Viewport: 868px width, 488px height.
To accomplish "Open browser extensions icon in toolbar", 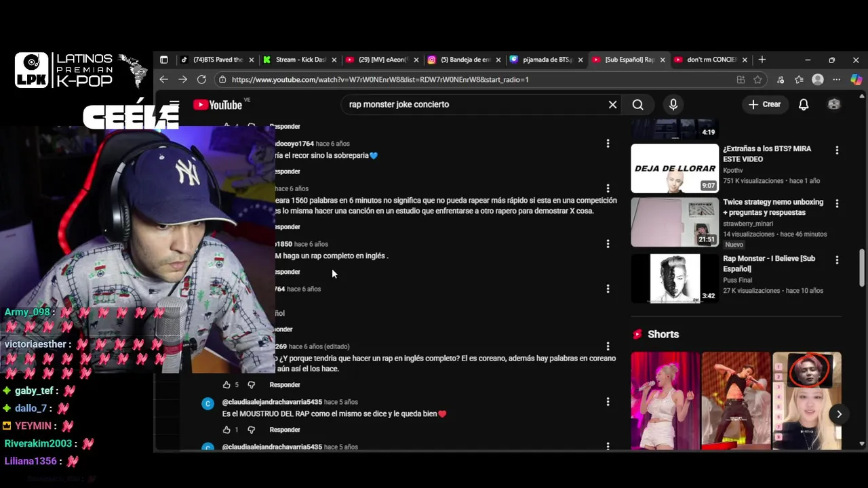I will pos(781,79).
